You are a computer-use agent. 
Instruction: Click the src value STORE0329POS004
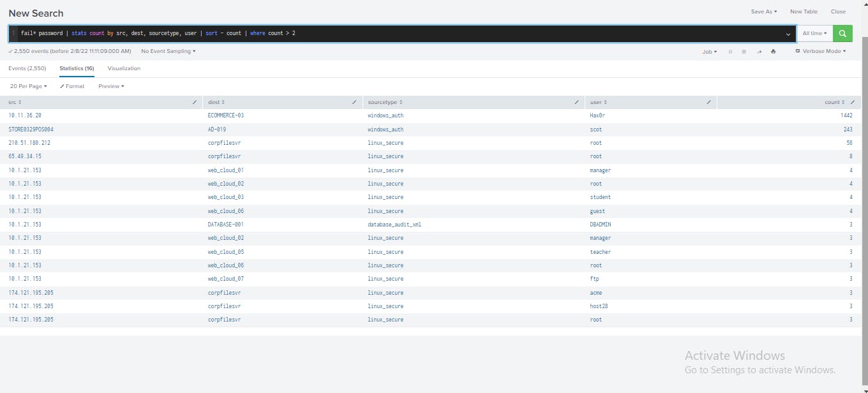[x=31, y=130]
